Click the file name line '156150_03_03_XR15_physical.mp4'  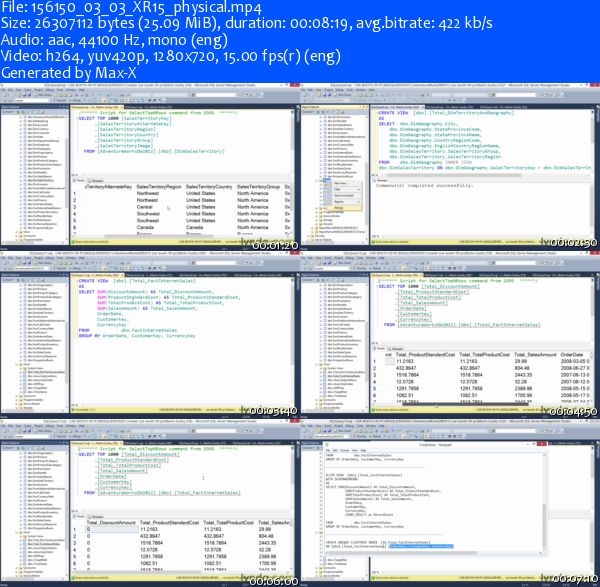coord(132,7)
